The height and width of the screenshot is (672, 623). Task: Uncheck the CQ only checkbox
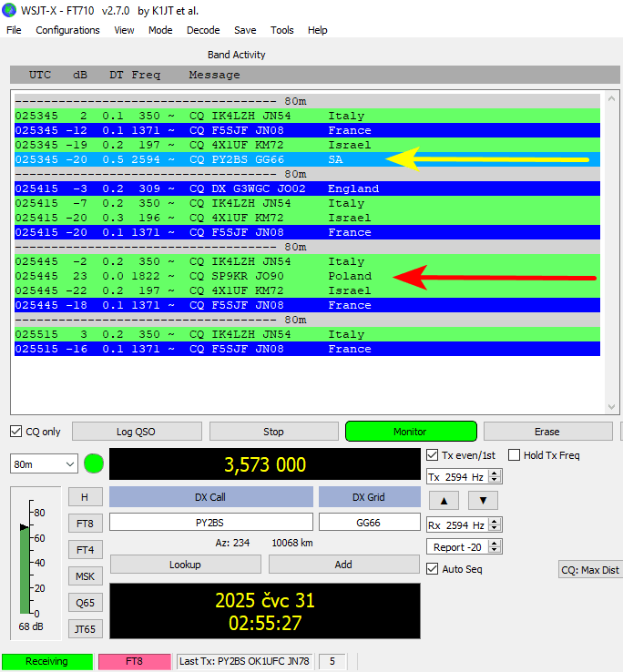coord(16,432)
